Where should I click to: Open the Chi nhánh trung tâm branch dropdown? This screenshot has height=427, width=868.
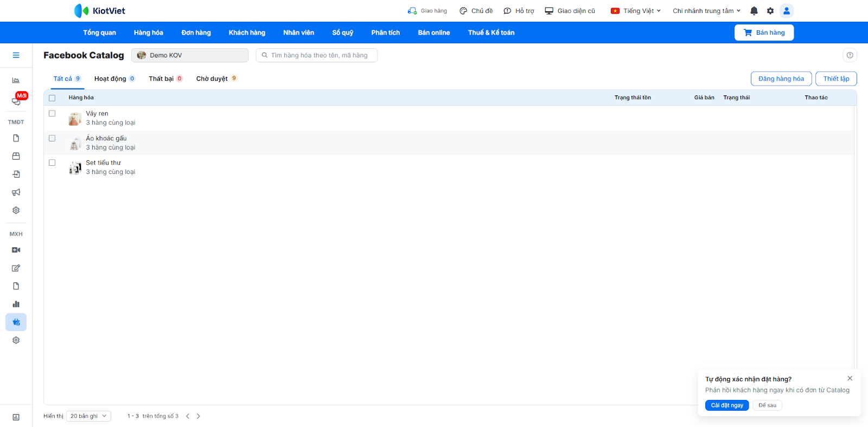707,11
